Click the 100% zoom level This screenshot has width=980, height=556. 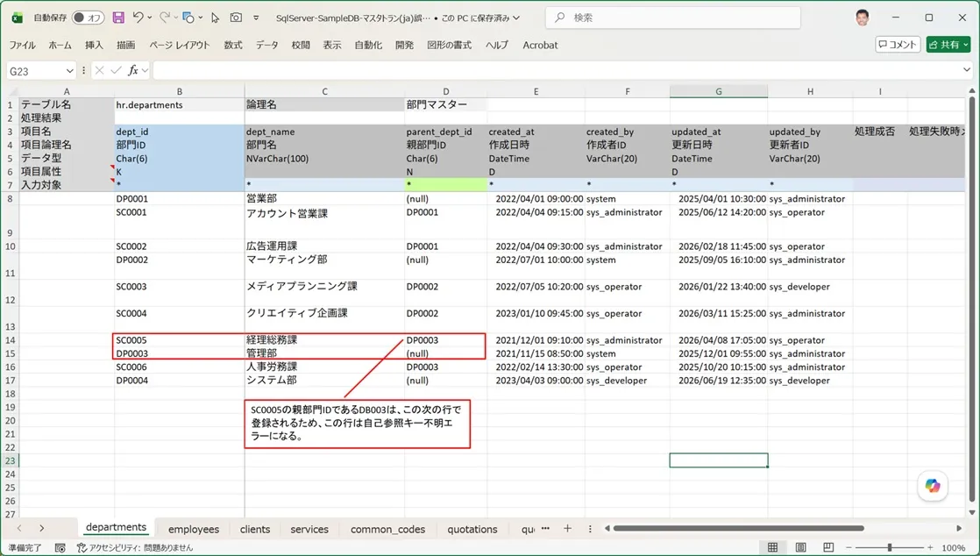coord(953,548)
